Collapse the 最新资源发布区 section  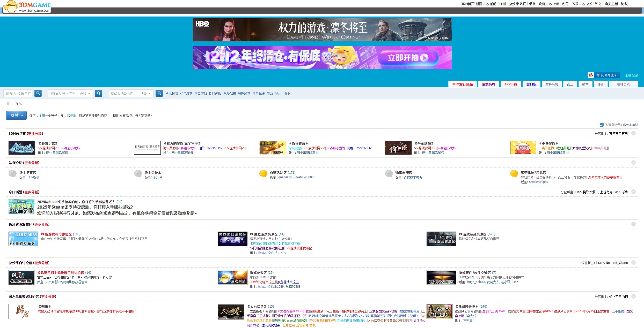(634, 224)
